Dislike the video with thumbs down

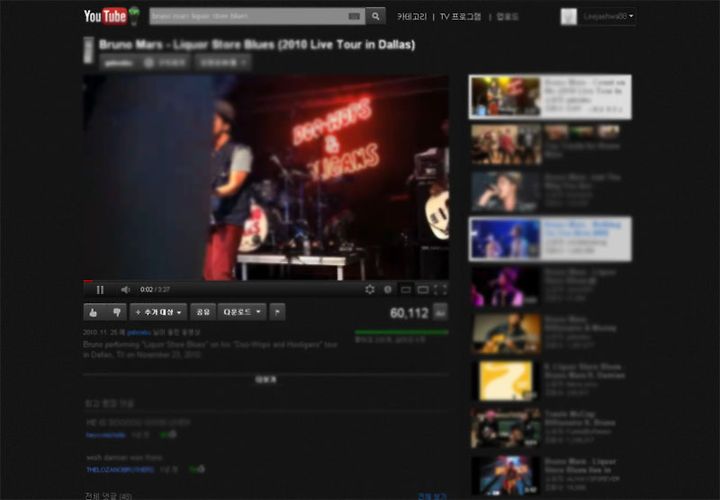coord(117,312)
